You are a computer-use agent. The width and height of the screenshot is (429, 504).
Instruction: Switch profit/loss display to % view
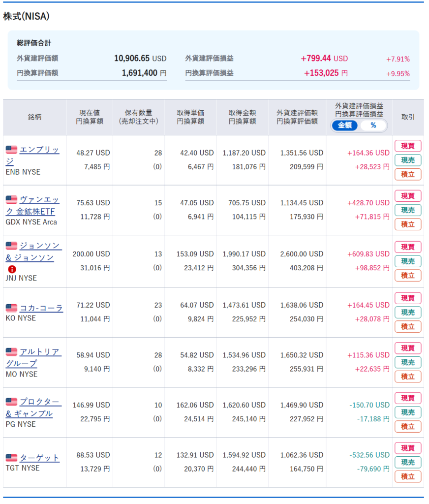(373, 126)
